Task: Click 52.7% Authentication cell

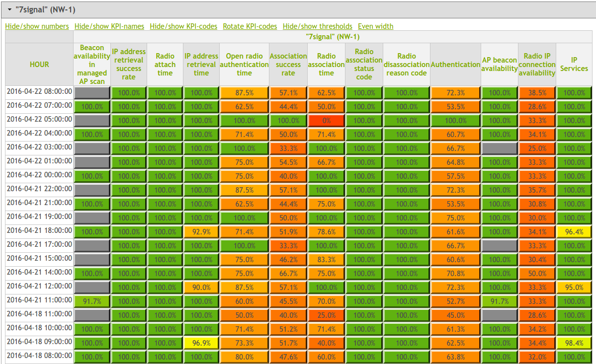Action: point(455,301)
